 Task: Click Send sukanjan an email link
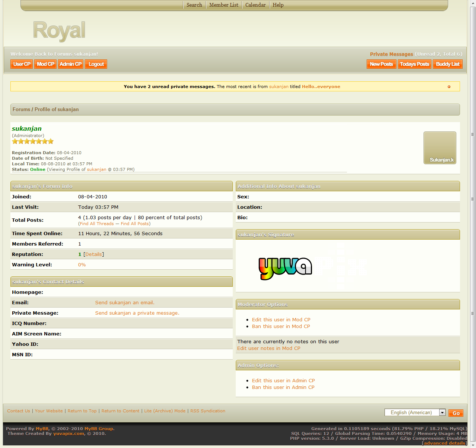pos(125,303)
